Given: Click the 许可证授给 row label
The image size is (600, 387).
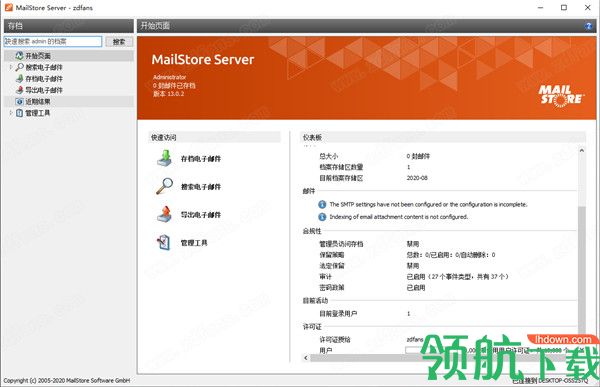Looking at the screenshot, I should tap(335, 340).
